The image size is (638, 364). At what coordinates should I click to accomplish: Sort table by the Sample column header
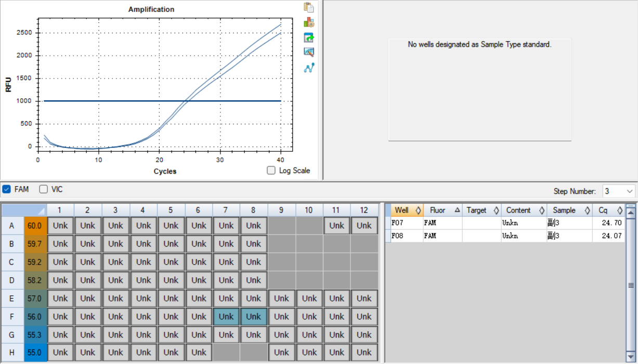point(569,210)
